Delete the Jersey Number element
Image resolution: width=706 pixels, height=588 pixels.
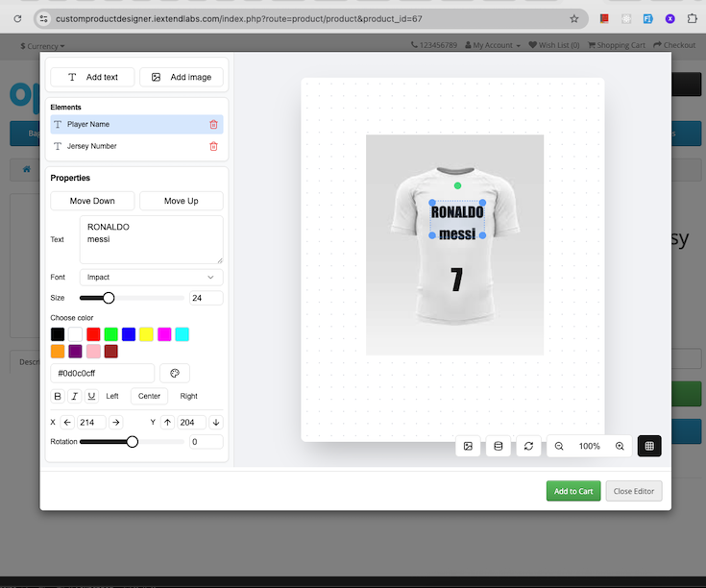click(213, 146)
